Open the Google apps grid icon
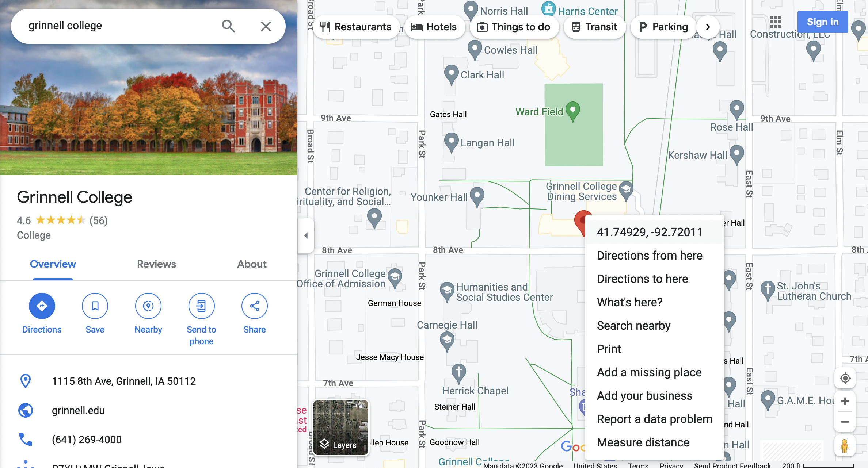 click(x=775, y=22)
